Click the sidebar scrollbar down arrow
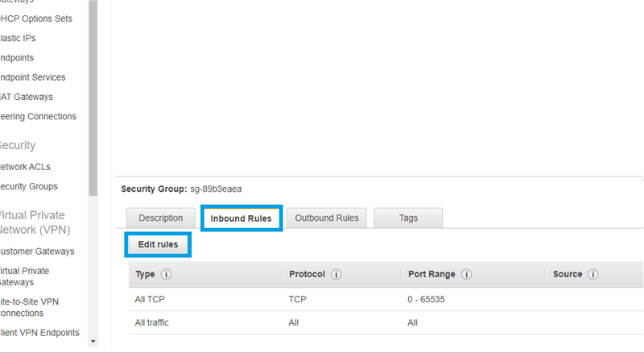 coord(93,341)
